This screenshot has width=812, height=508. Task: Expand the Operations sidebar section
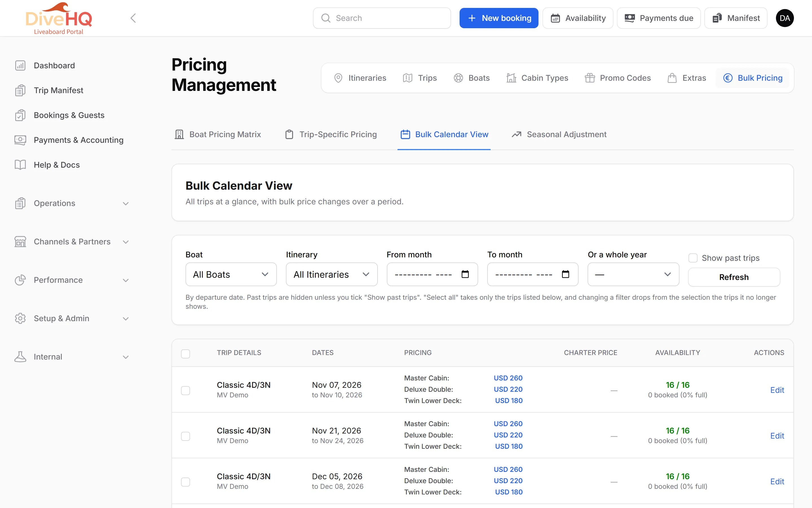(x=72, y=203)
